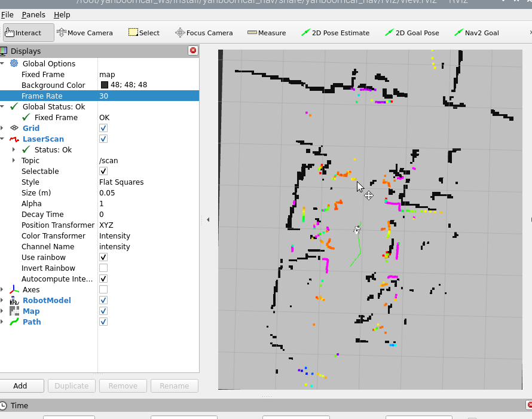Click the RobotModel display icon
This screenshot has width=532, height=419.
coord(14,300)
